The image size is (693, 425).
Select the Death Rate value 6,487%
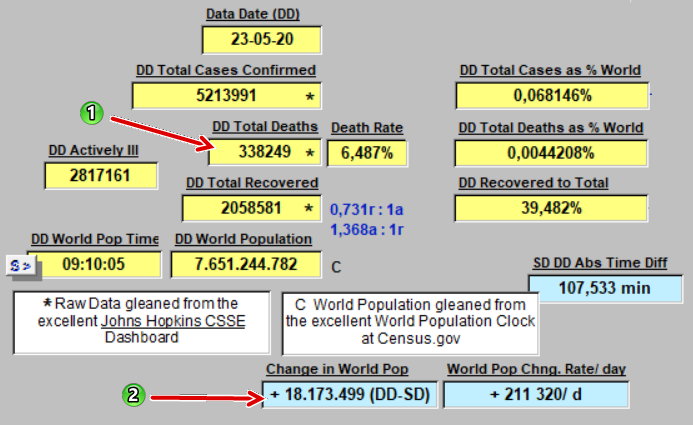point(367,153)
